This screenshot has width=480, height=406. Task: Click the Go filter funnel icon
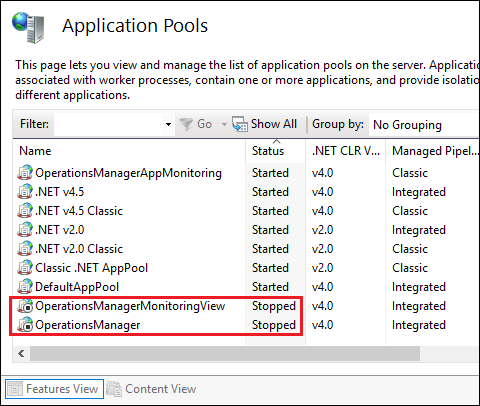tap(186, 124)
